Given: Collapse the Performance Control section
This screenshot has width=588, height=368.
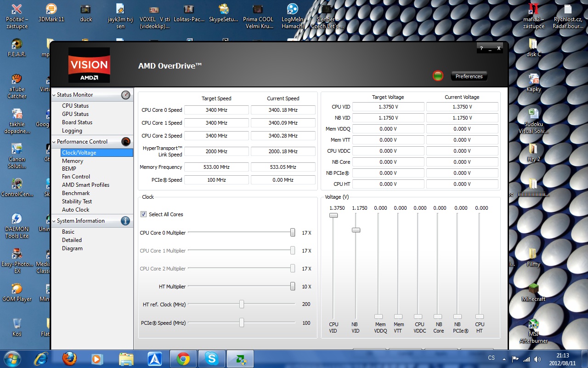Looking at the screenshot, I should pos(54,142).
